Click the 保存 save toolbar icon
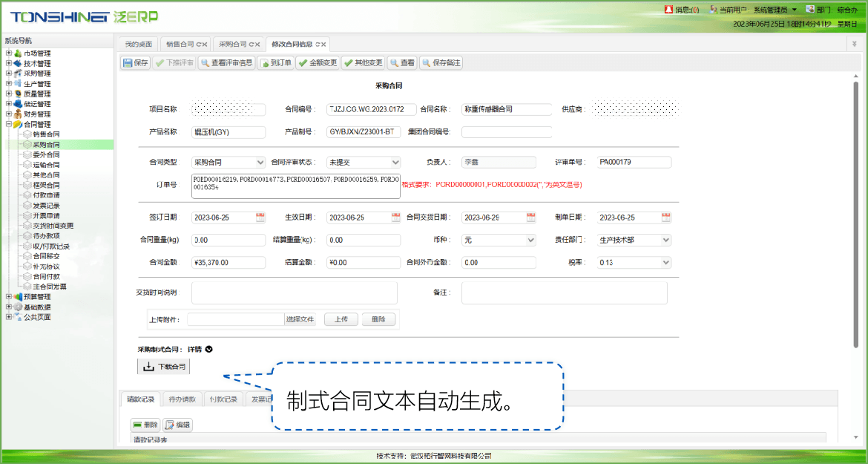The width and height of the screenshot is (868, 464). tap(135, 63)
